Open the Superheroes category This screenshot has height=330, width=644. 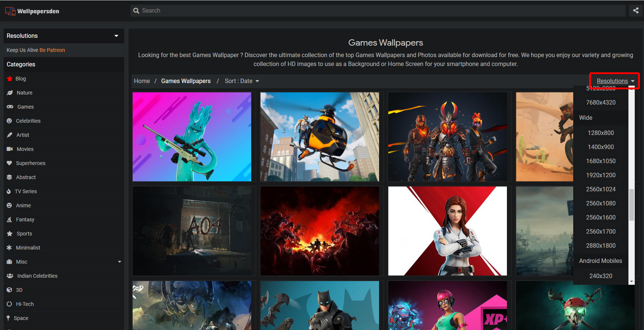(x=30, y=163)
